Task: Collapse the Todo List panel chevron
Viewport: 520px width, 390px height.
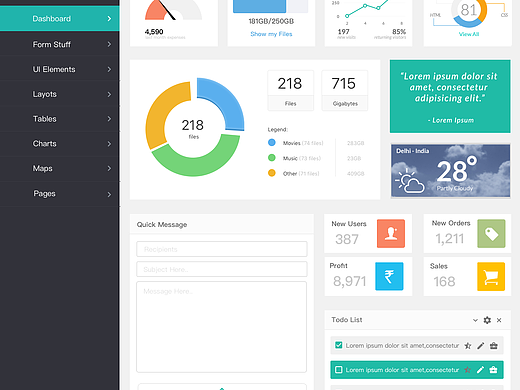Action: 475,320
